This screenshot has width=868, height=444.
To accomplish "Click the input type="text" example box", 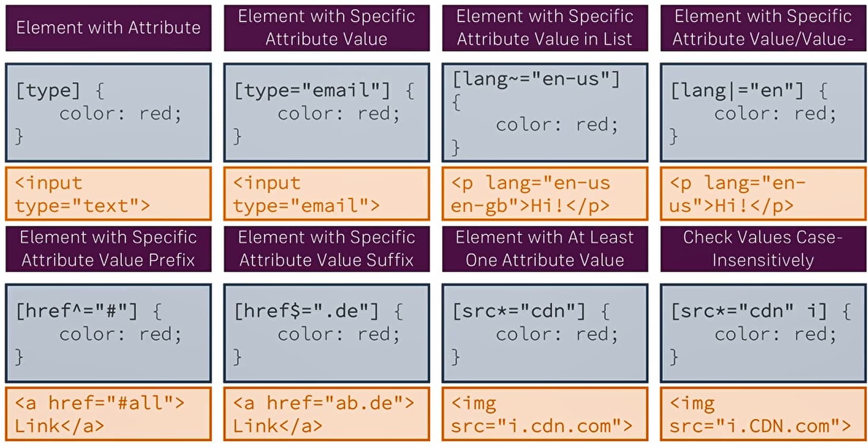I will (108, 194).
